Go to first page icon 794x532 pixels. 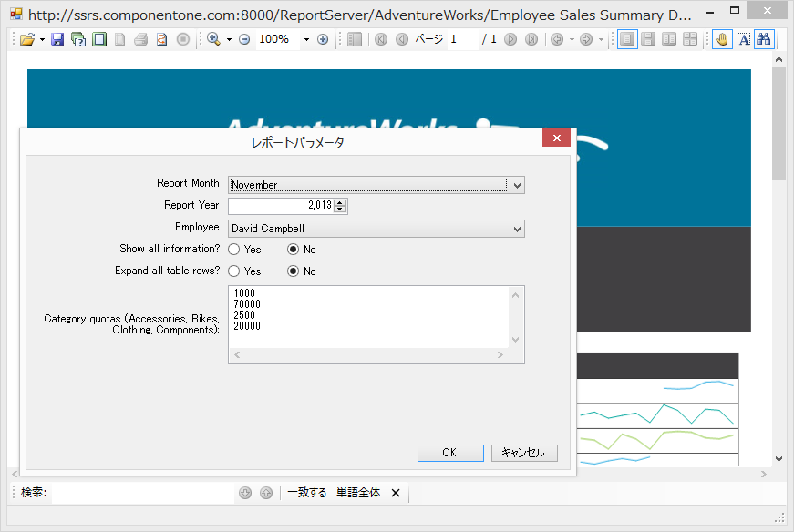(x=381, y=39)
